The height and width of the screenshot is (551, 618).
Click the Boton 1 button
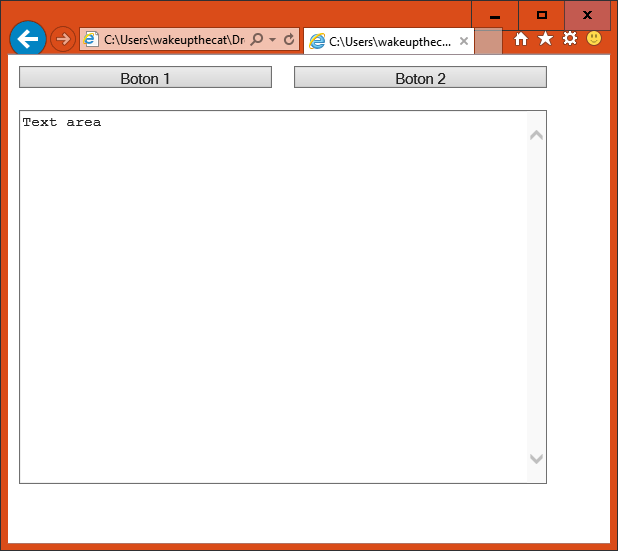click(x=145, y=77)
